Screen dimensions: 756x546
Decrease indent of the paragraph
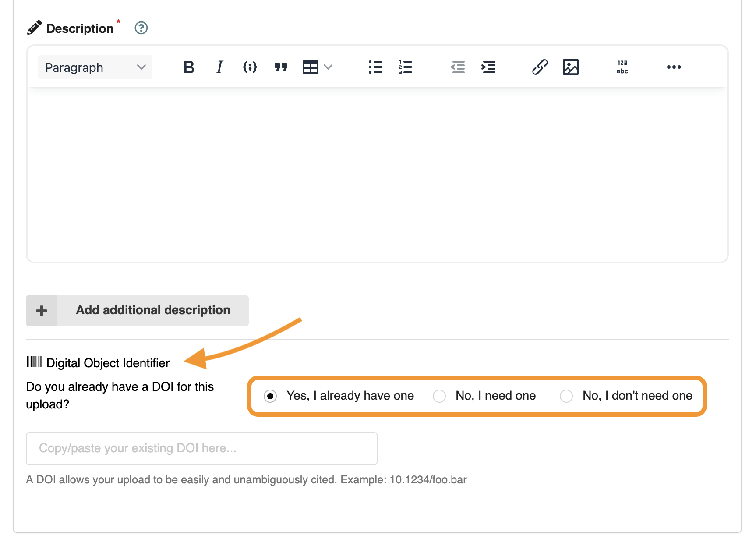[458, 67]
